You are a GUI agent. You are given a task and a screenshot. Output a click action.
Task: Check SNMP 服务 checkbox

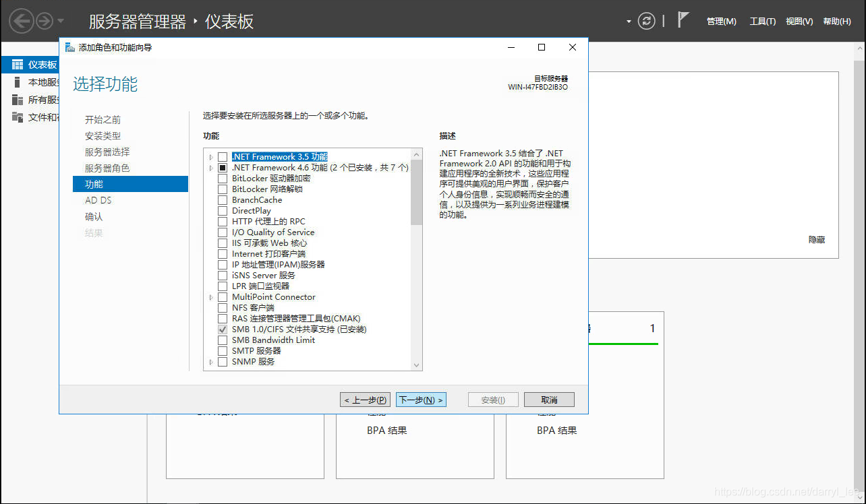(x=223, y=362)
